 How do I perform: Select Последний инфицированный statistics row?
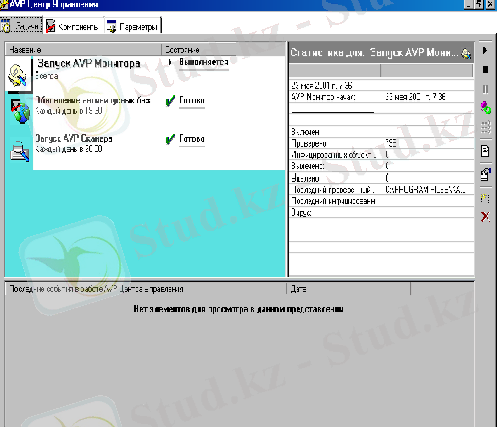point(381,201)
